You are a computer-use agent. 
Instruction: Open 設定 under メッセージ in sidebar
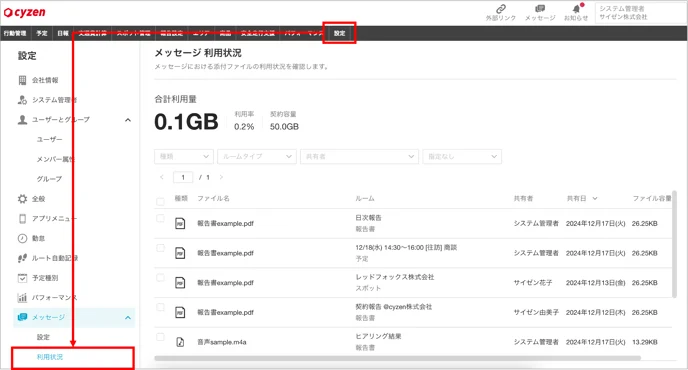(x=43, y=337)
